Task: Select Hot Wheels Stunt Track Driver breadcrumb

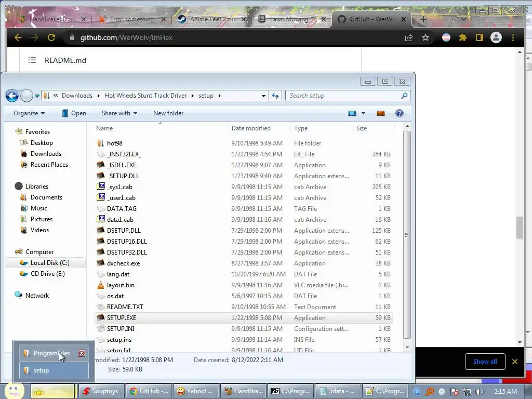Action: (x=145, y=96)
